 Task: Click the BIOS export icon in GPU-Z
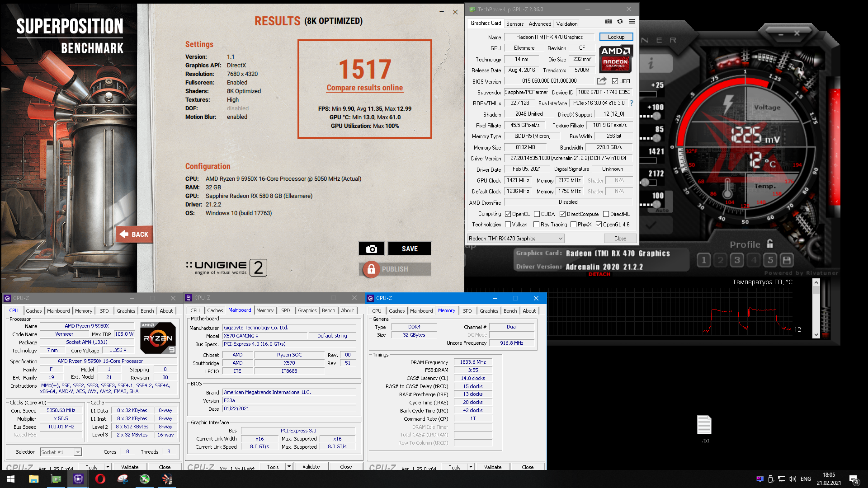point(602,81)
